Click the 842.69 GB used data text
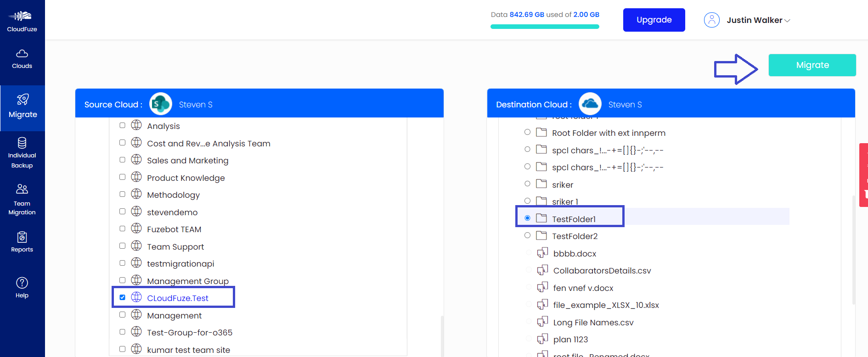Viewport: 868px width, 357px height. pos(527,15)
